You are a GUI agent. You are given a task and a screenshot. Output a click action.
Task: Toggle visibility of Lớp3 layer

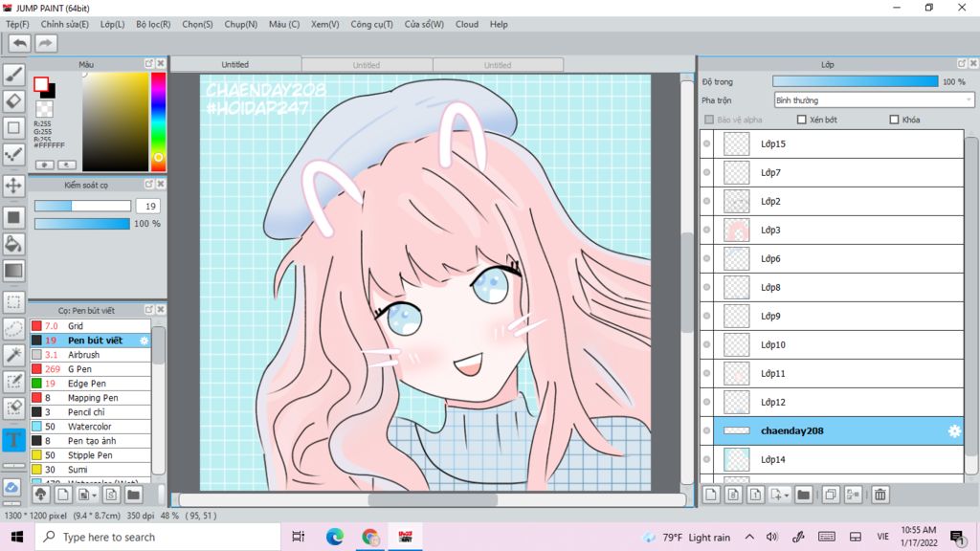coord(707,230)
